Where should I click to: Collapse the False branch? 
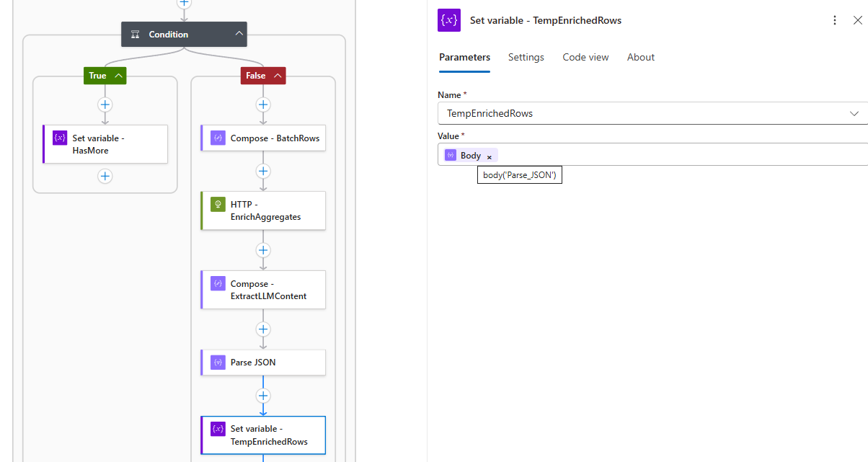278,76
